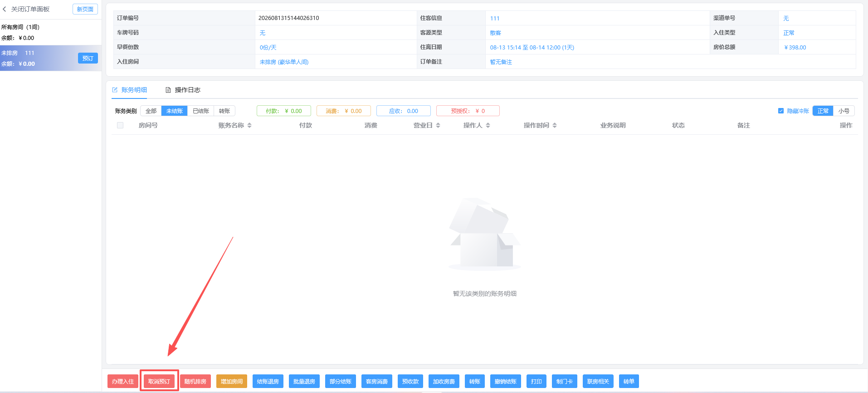Open the 联房相关 button

(x=598, y=381)
